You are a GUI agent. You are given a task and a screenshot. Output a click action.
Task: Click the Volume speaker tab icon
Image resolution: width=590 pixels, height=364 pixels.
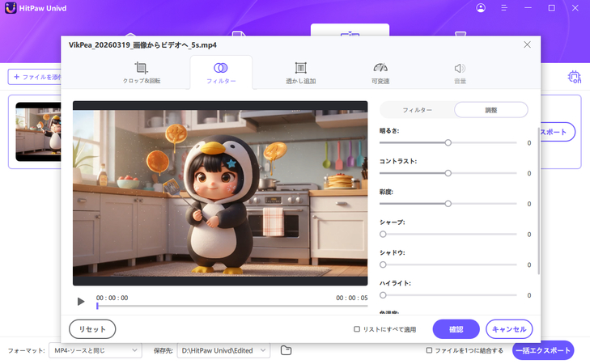[x=459, y=69]
